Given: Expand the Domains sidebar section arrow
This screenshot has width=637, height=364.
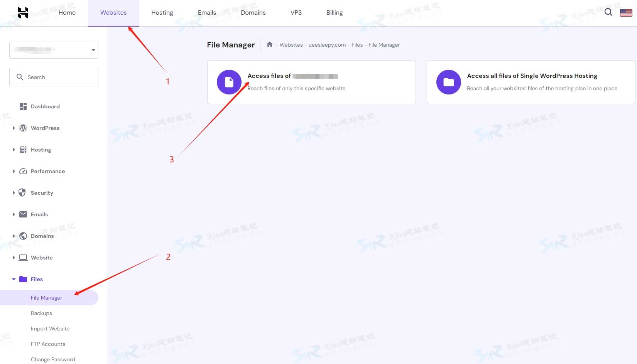Looking at the screenshot, I should (x=14, y=236).
